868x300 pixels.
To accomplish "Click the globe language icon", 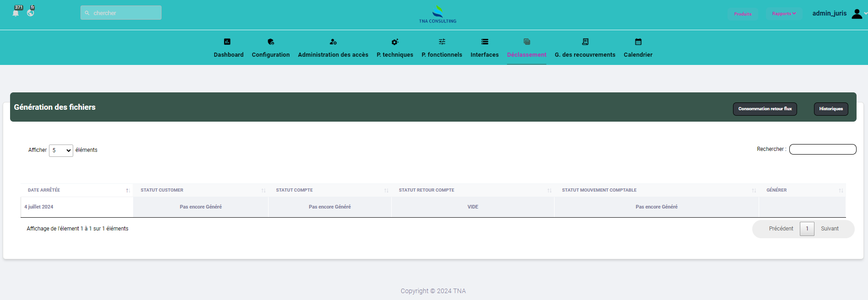I will (31, 13).
